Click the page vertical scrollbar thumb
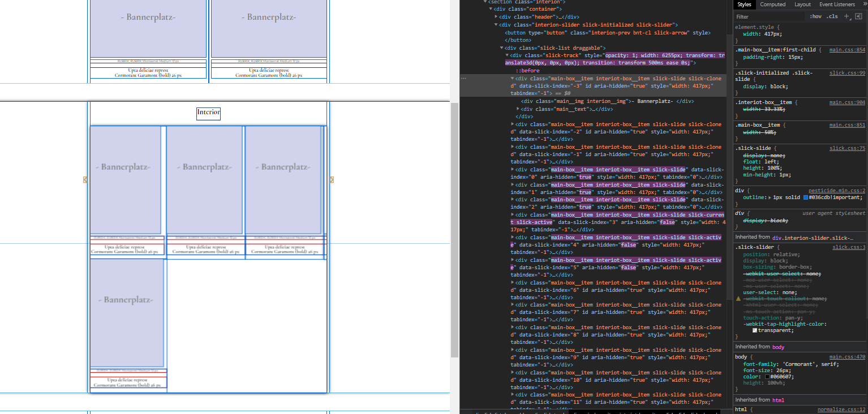The image size is (868, 414). [454, 230]
